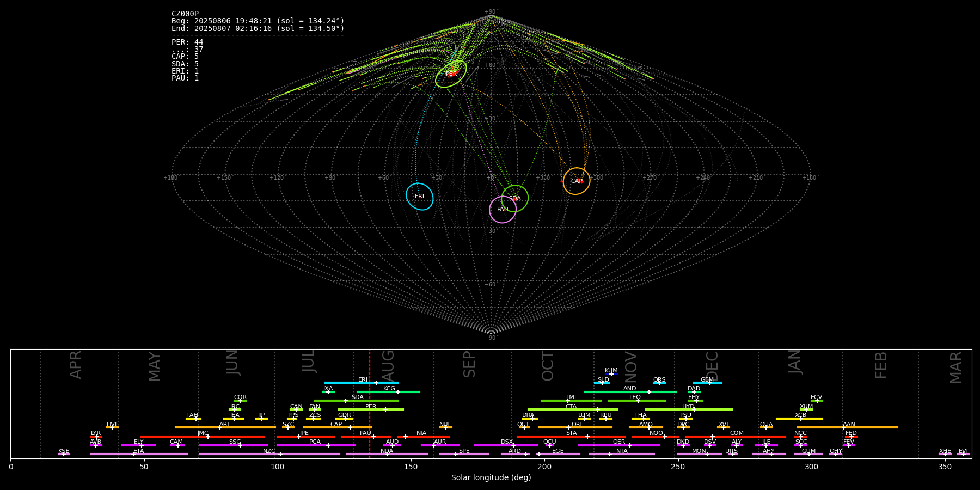Click the PCA shower bar in timeline
This screenshot has width=980, height=490.
(316, 445)
